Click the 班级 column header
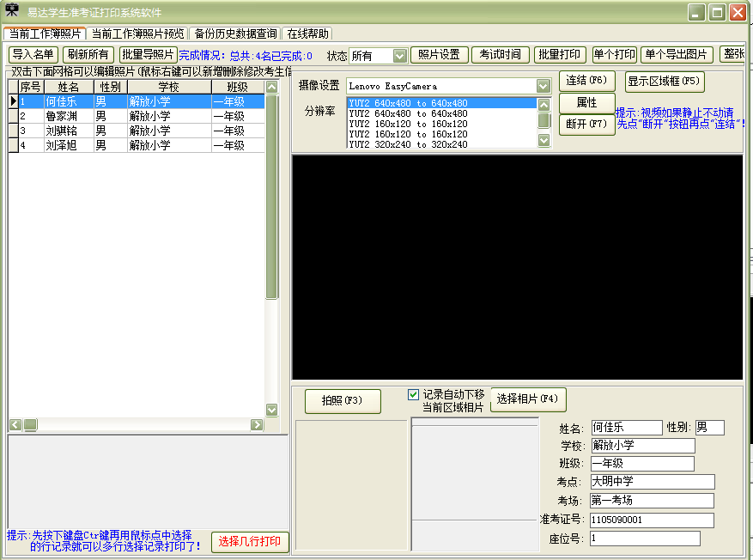 [238, 87]
